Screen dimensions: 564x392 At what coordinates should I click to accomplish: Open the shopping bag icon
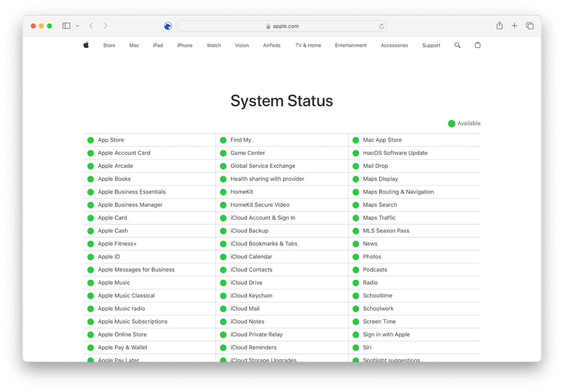(x=477, y=45)
